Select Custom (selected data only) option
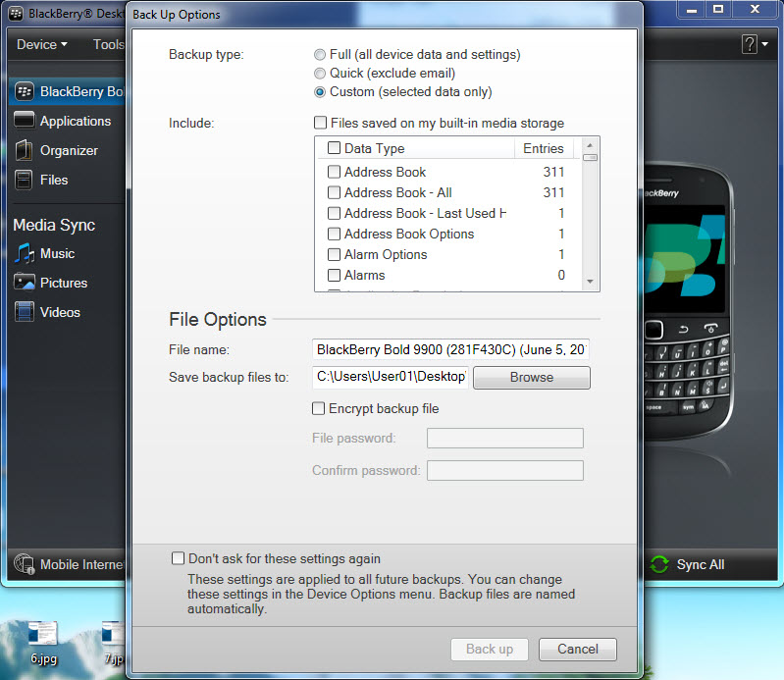 [x=320, y=92]
